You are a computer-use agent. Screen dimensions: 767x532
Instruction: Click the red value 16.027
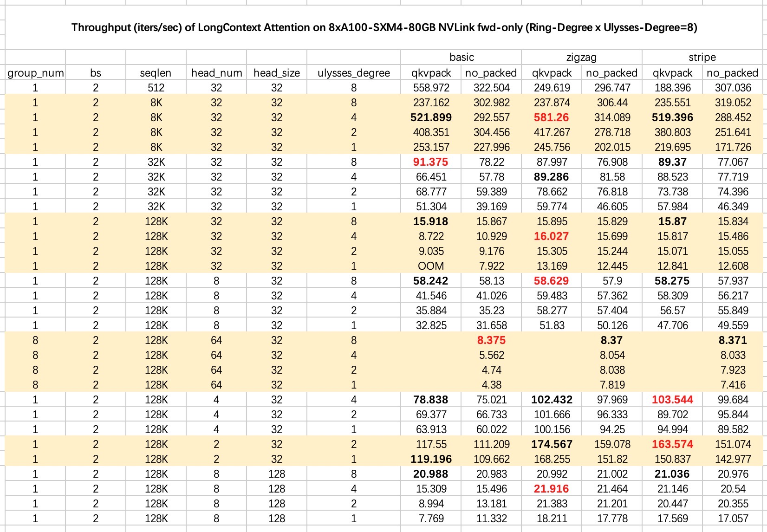(x=552, y=236)
